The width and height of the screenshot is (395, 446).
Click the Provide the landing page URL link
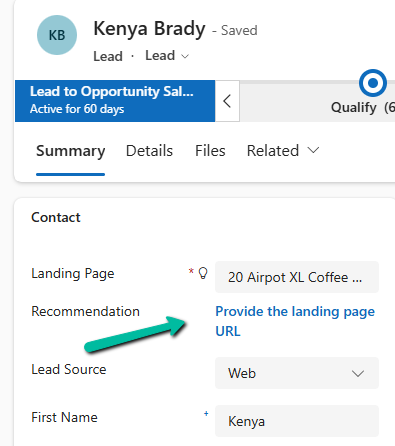(x=295, y=321)
